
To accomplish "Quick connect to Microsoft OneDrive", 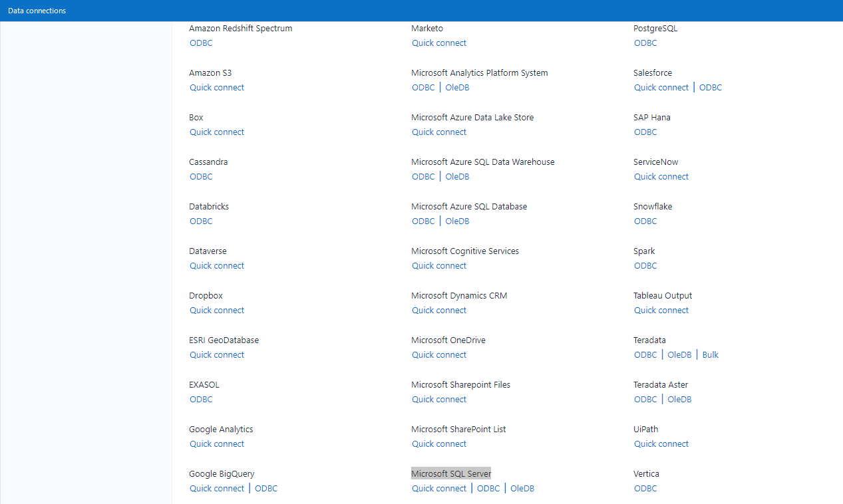I will 438,354.
